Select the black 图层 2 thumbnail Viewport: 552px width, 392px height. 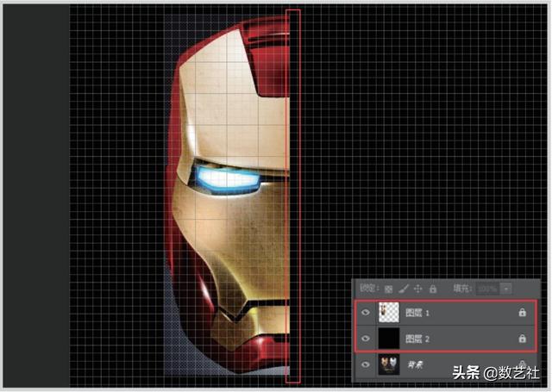point(389,339)
